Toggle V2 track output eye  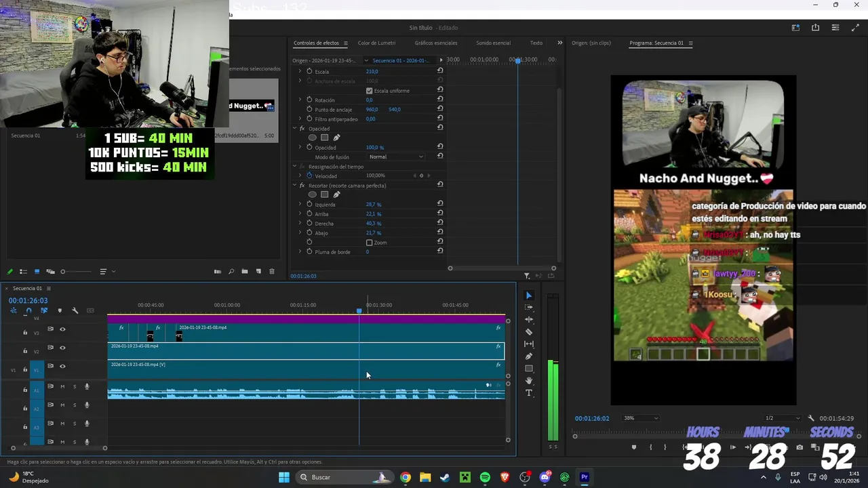[x=62, y=348]
